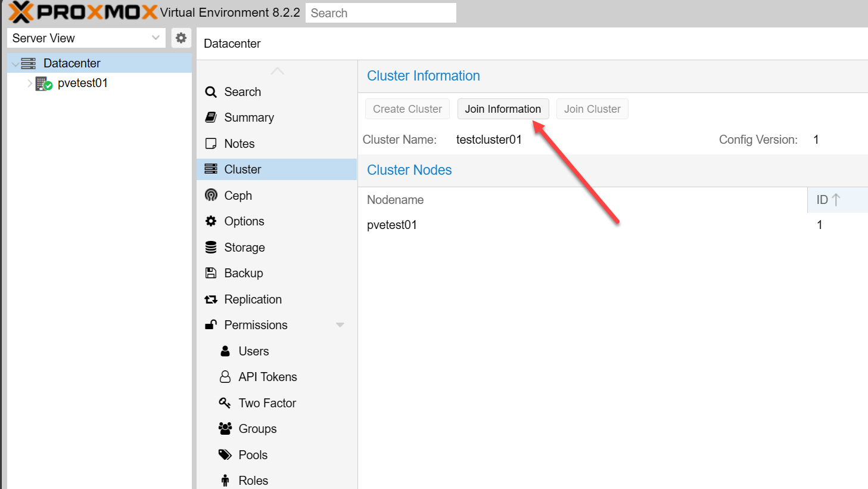Click the Storage database icon

pyautogui.click(x=211, y=247)
